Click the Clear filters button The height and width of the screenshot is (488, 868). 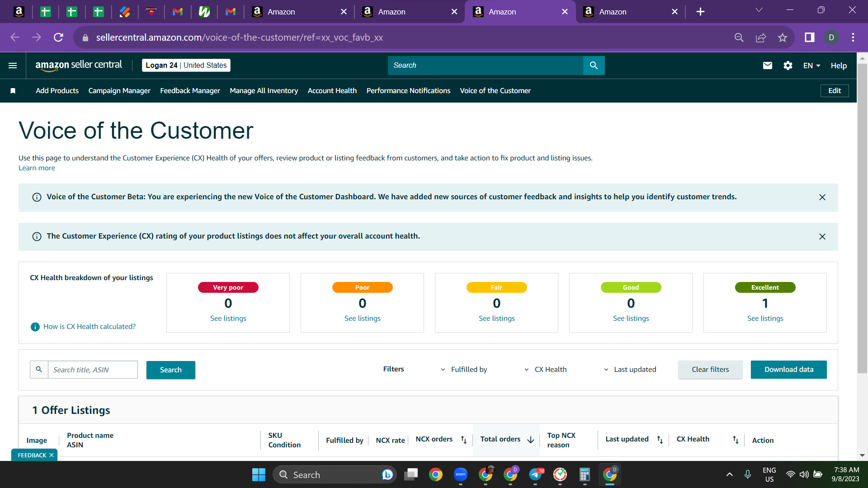coord(710,370)
